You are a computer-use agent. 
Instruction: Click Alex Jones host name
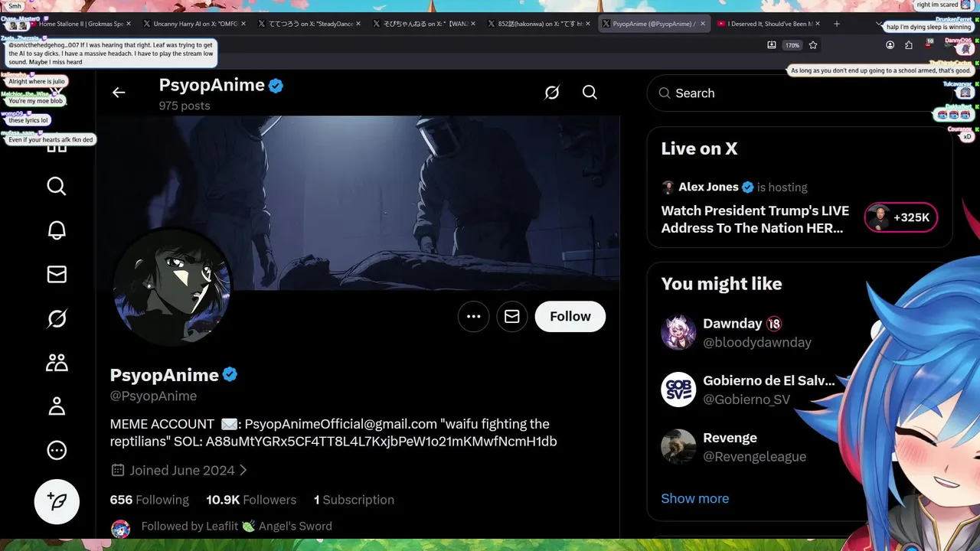click(708, 187)
